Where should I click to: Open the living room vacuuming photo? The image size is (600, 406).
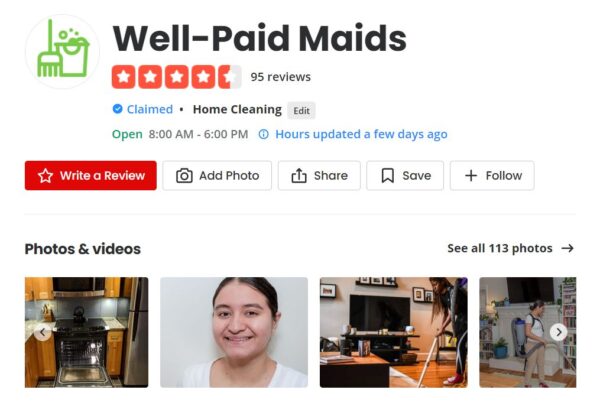pos(393,332)
